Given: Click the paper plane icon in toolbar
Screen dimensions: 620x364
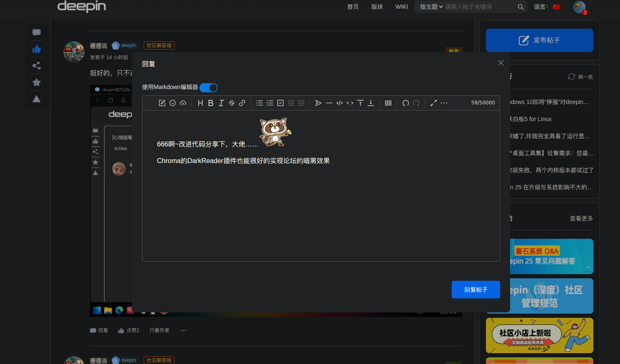Looking at the screenshot, I should click(319, 103).
